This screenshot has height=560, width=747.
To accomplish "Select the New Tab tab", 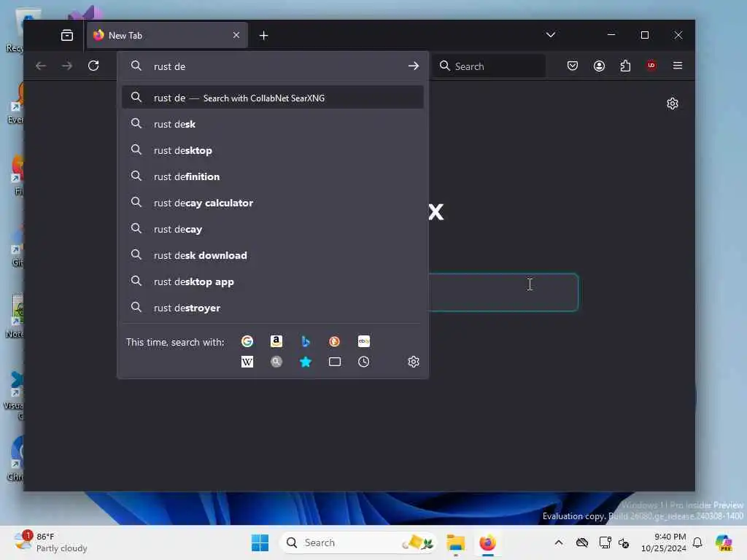I will pos(167,35).
